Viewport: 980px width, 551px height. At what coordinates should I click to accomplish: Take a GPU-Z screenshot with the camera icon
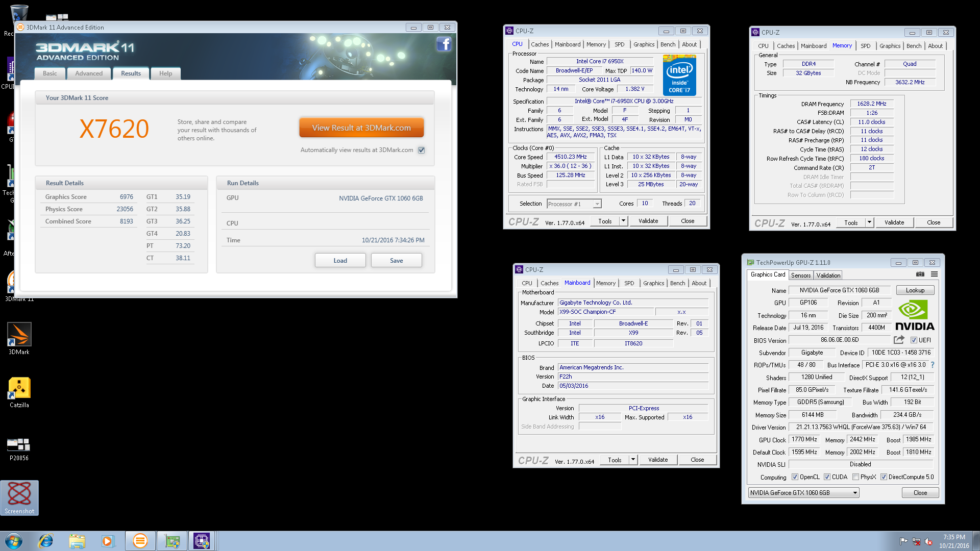[x=920, y=274]
